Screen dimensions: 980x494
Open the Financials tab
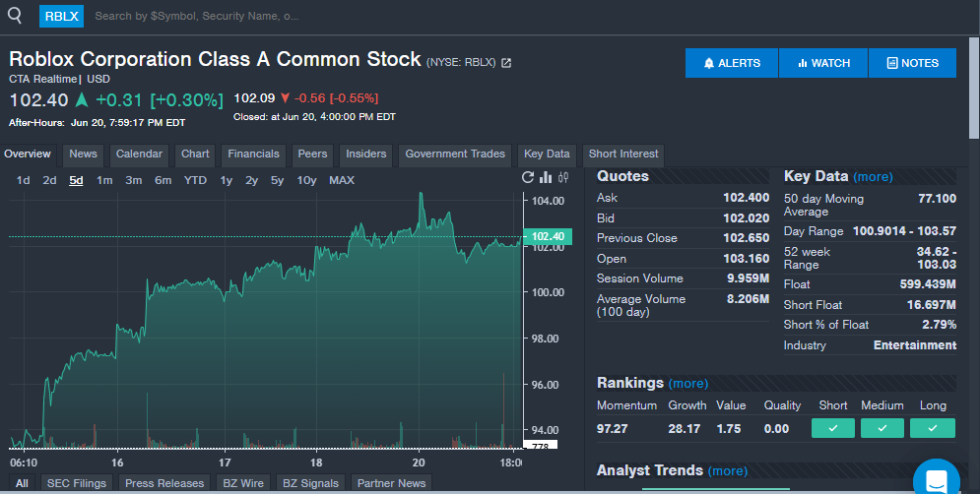point(253,154)
